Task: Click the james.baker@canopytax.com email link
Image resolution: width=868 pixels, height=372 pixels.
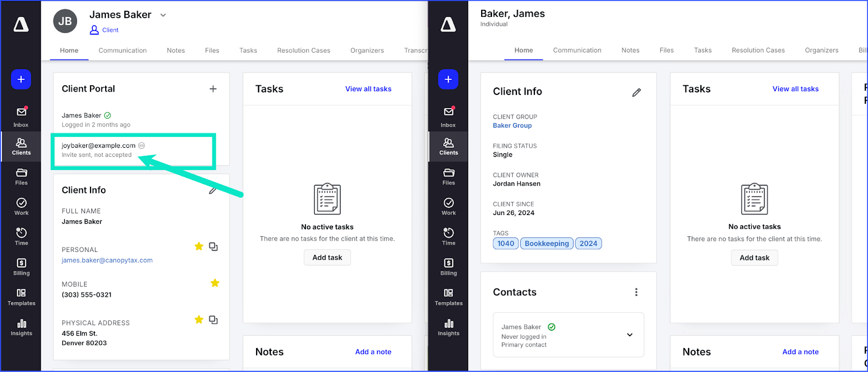Action: point(107,260)
